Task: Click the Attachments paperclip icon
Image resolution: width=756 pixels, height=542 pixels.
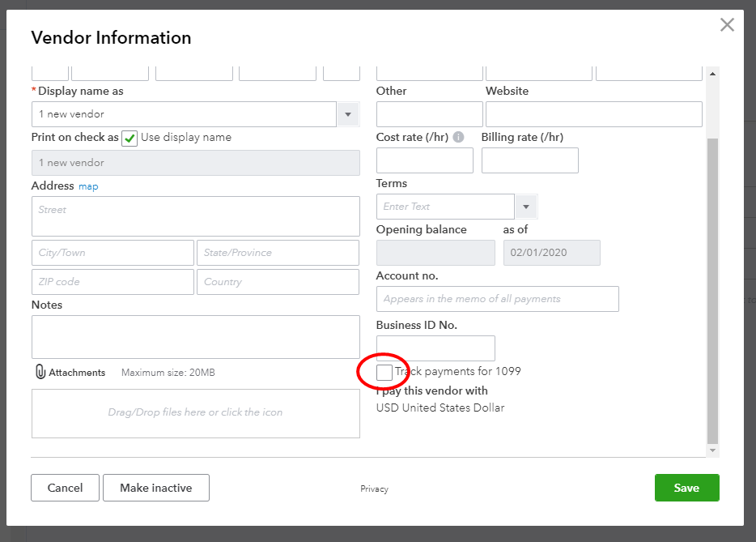Action: click(40, 372)
